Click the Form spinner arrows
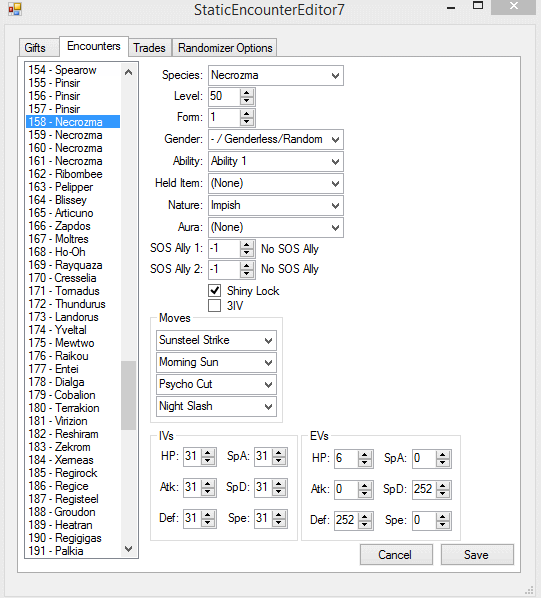 click(247, 117)
